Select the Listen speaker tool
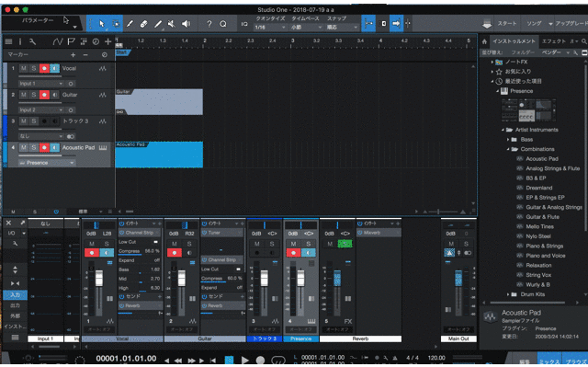The image size is (588, 367). [186, 24]
